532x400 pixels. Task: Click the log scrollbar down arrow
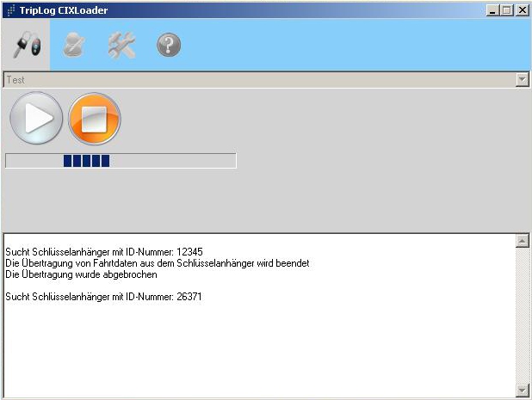pos(523,390)
